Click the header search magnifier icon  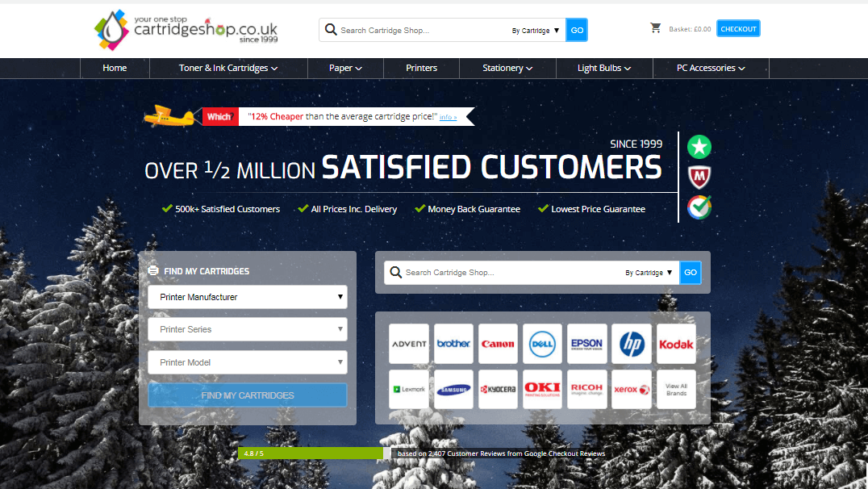pyautogui.click(x=331, y=29)
